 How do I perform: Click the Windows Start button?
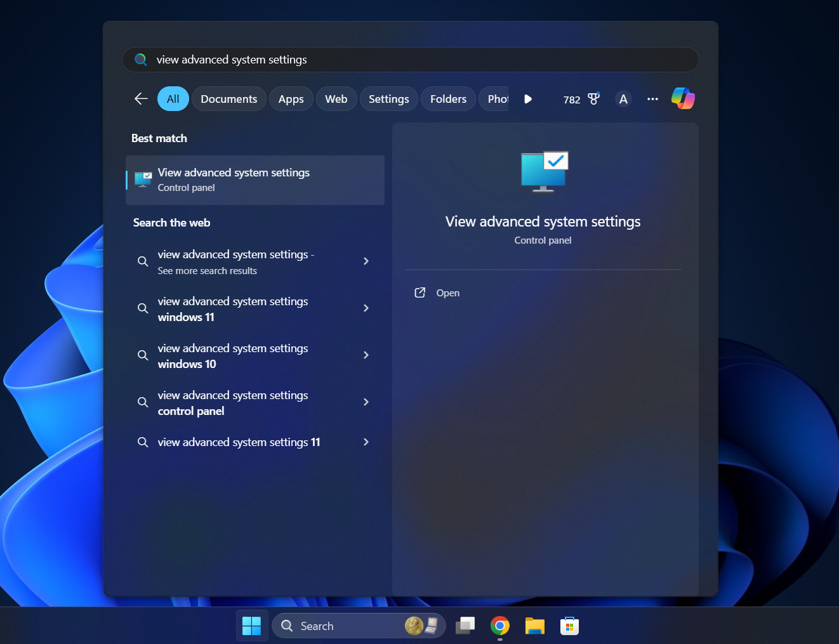pos(252,626)
